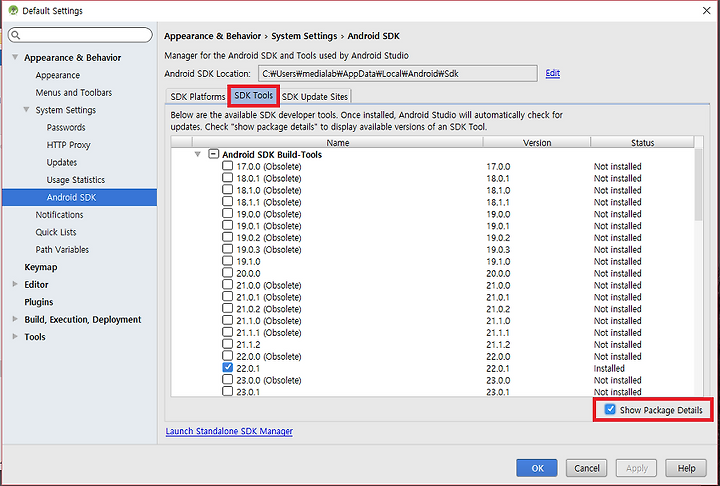Focus the settings search field

pos(80,35)
